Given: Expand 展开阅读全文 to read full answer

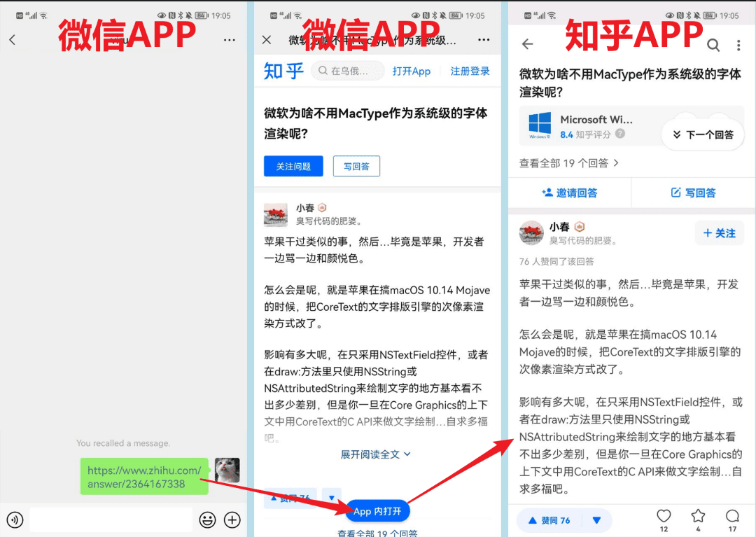Looking at the screenshot, I should pos(376,454).
